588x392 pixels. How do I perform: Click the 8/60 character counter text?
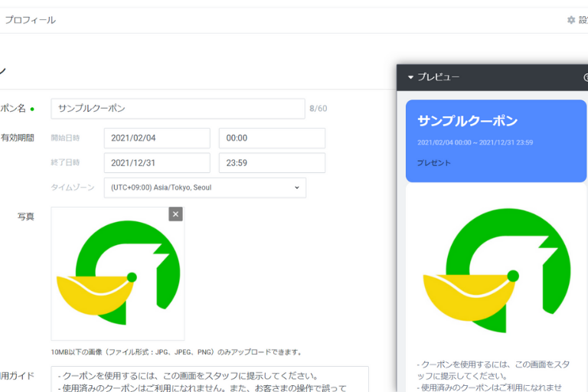(x=318, y=109)
